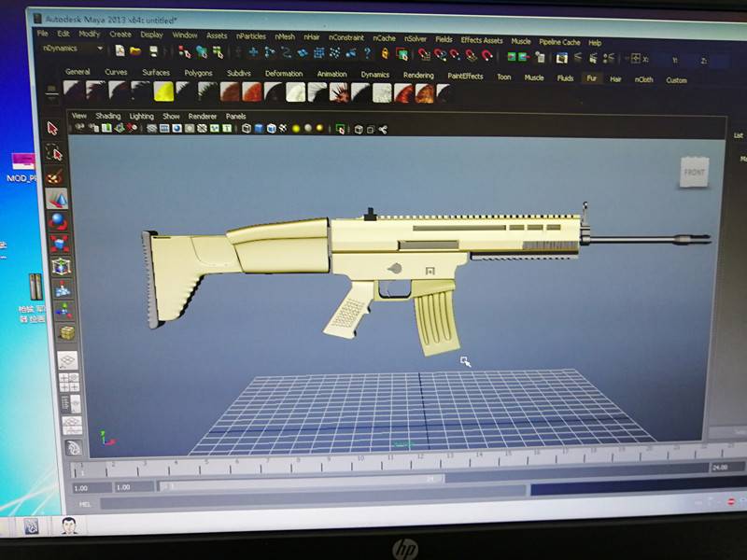
Task: Click the FRONT view cube face
Action: 694,173
